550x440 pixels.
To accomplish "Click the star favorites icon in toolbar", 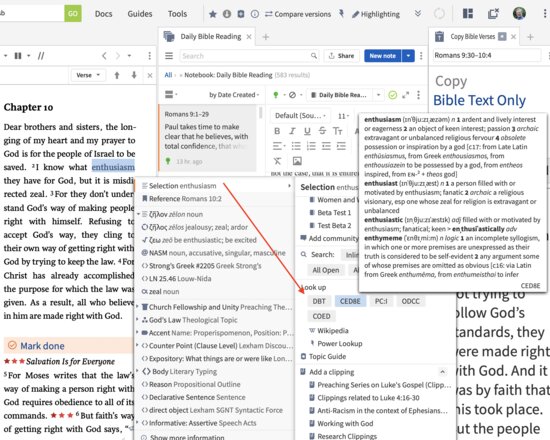I will point(213,14).
